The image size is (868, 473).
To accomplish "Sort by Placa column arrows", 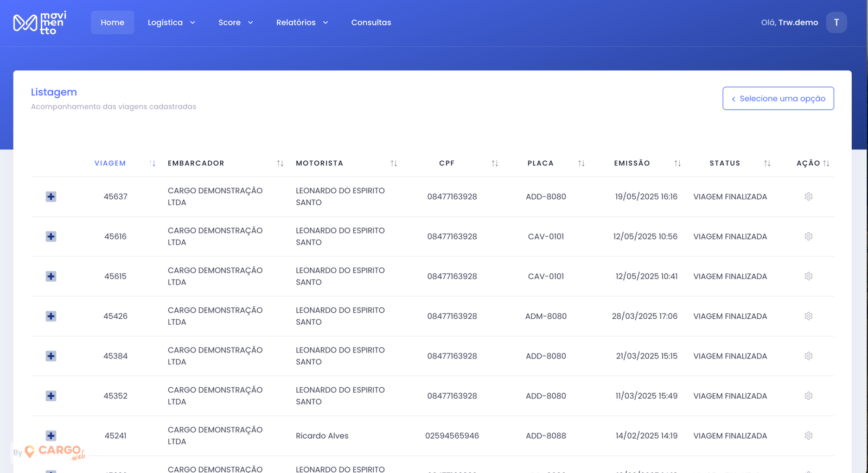I will point(581,163).
